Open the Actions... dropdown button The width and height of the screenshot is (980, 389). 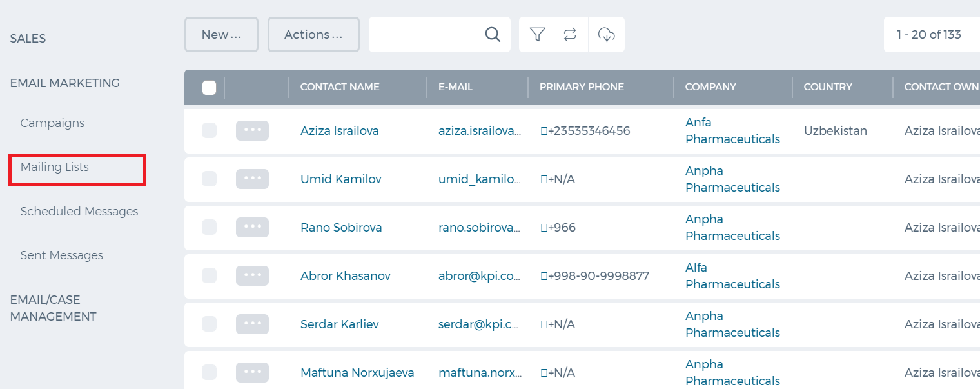tap(313, 35)
